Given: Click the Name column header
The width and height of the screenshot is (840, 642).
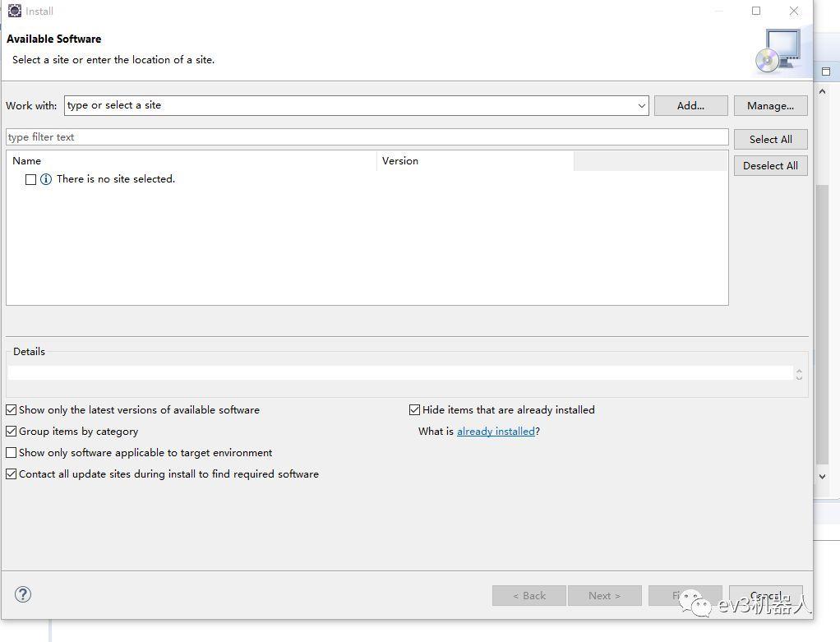Looking at the screenshot, I should tap(192, 161).
